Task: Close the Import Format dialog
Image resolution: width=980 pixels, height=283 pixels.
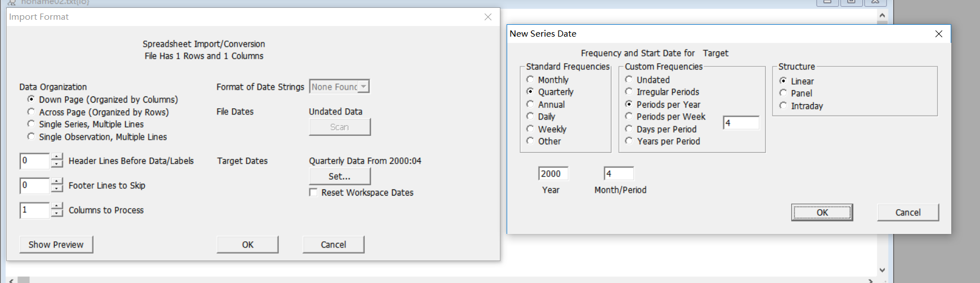Action: [x=488, y=17]
